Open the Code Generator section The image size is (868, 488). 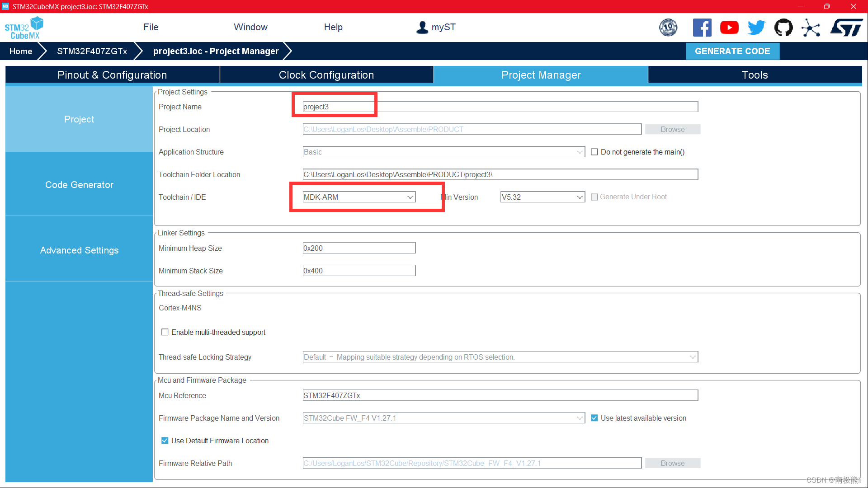pyautogui.click(x=79, y=185)
